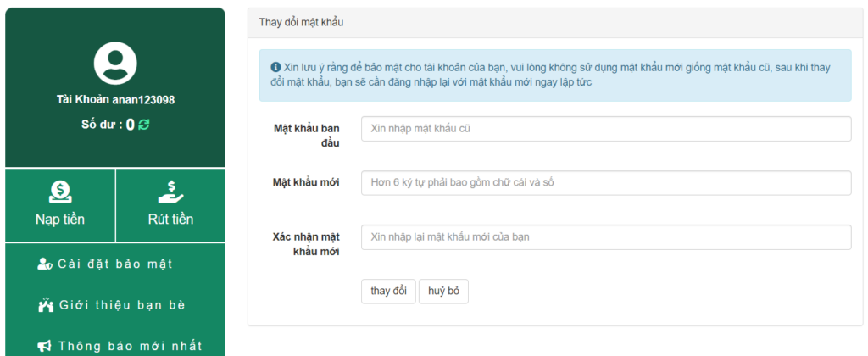The image size is (868, 356).
Task: Refresh the balance with green refresh icon
Action: click(x=144, y=125)
